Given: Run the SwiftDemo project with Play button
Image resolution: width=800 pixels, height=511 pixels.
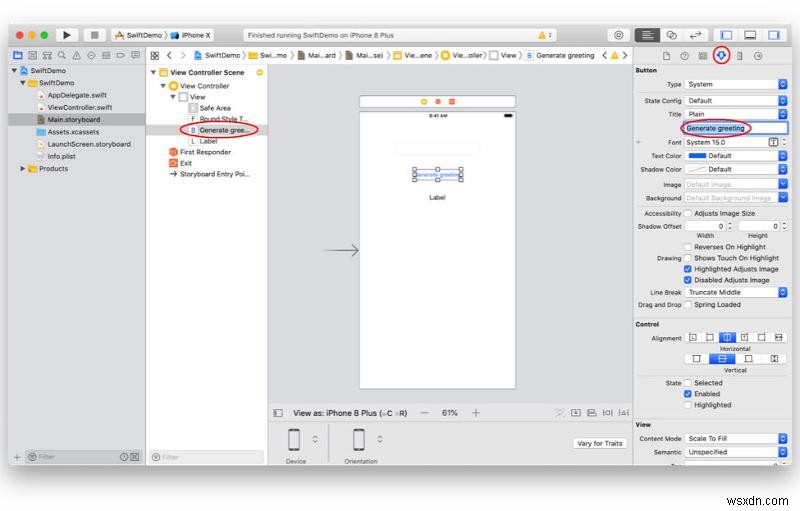Looking at the screenshot, I should click(67, 35).
